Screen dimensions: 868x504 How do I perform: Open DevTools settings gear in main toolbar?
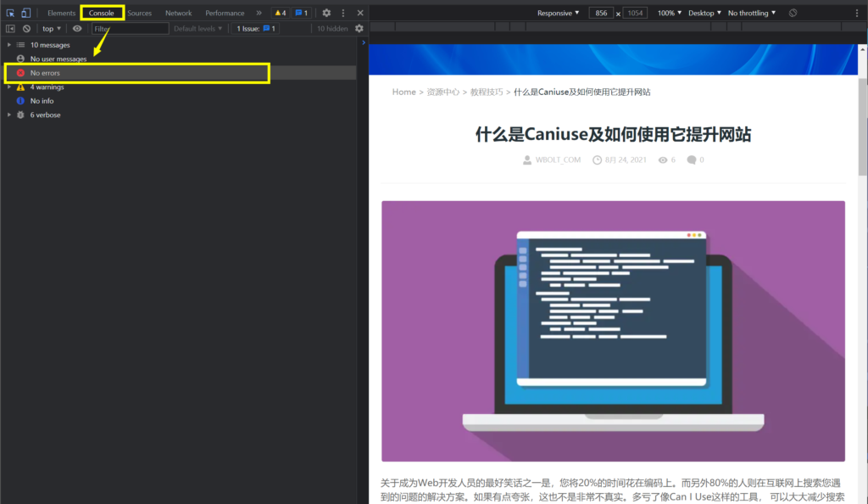coord(326,13)
